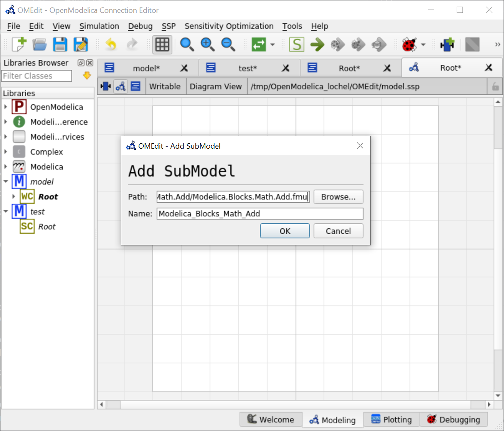Open a model with the folder icon

pyautogui.click(x=39, y=44)
